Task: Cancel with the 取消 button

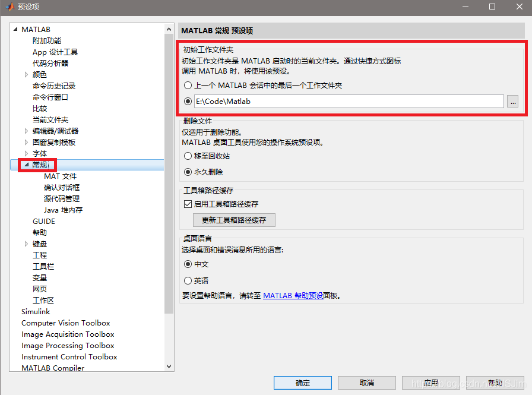Action: click(367, 383)
